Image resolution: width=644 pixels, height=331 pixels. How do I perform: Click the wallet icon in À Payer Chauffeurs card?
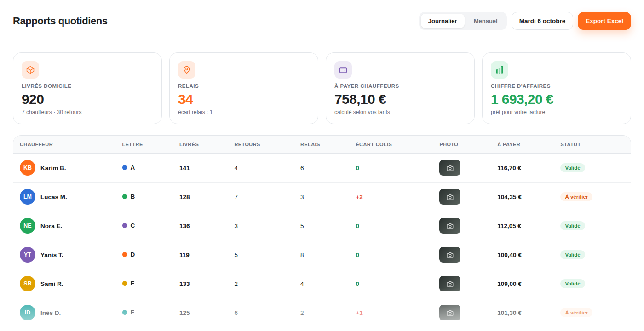point(343,70)
